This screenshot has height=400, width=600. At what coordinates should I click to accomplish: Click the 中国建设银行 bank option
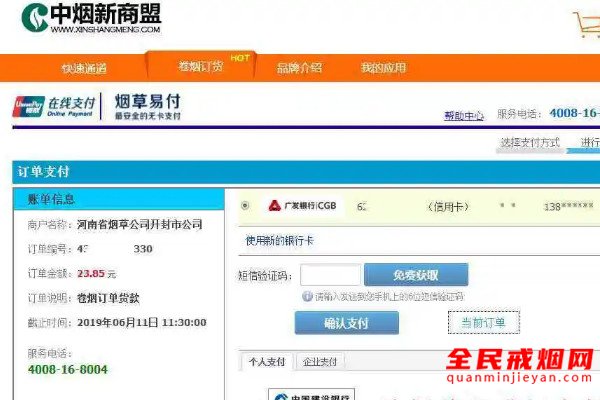click(x=311, y=394)
